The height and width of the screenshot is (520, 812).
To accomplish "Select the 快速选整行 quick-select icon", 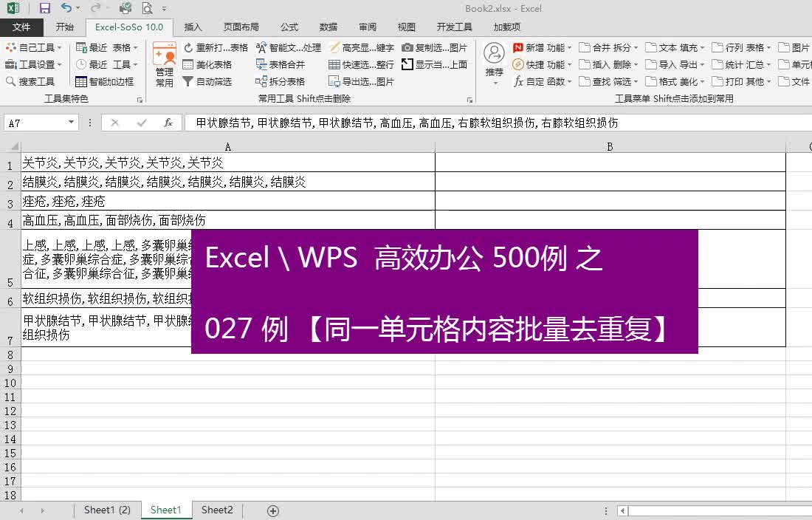I will (334, 64).
